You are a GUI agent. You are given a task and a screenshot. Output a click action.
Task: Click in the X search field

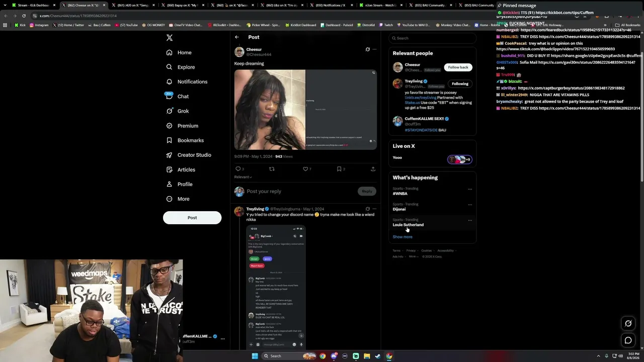(x=433, y=38)
